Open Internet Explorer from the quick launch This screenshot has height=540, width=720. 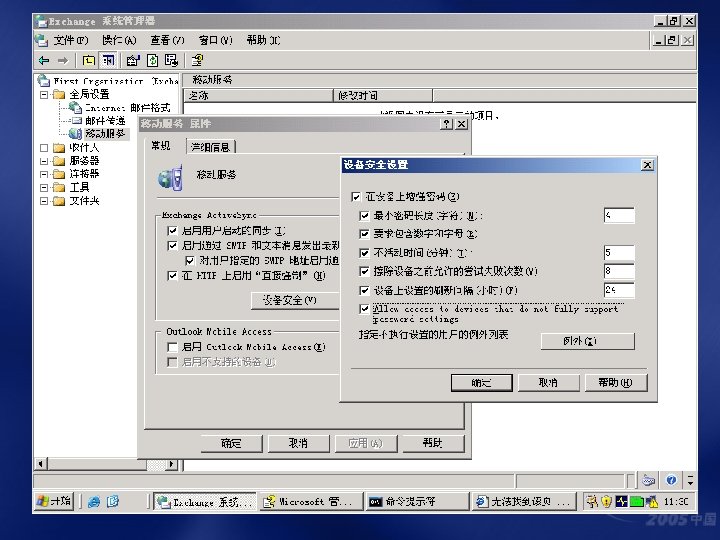point(94,501)
